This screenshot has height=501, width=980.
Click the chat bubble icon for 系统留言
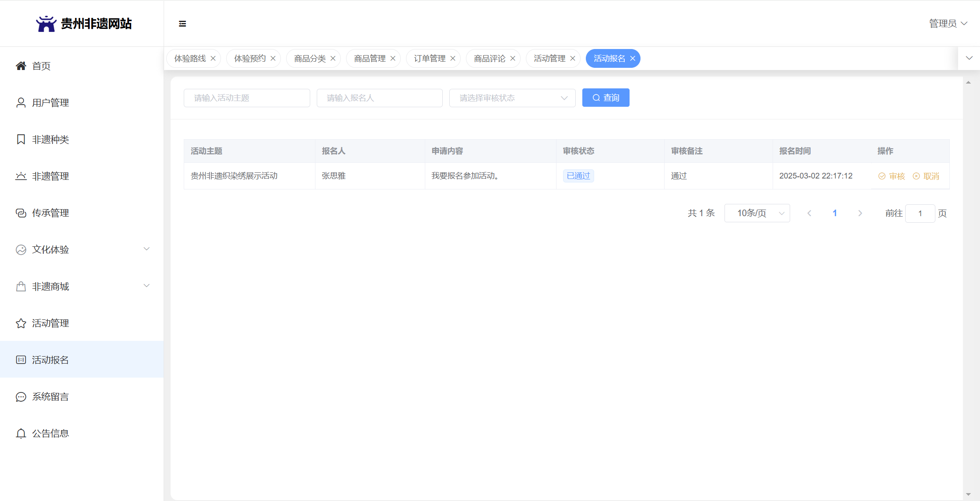tap(21, 396)
